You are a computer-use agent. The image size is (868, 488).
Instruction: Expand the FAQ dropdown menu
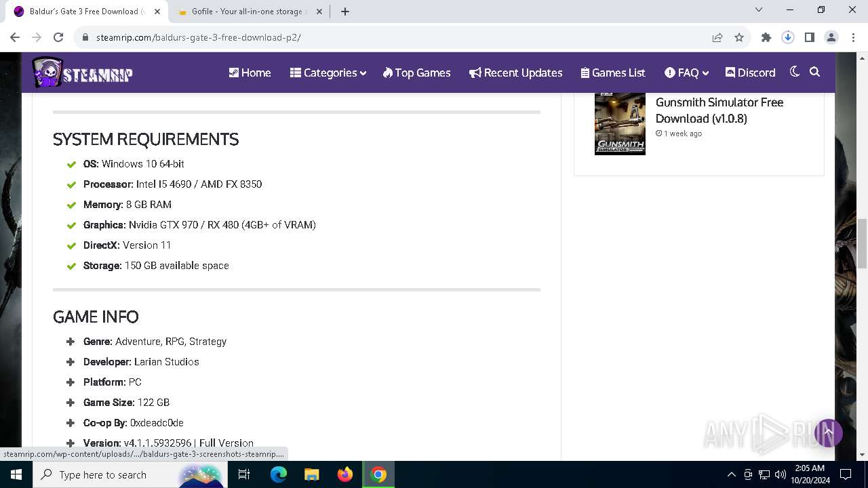coord(686,73)
